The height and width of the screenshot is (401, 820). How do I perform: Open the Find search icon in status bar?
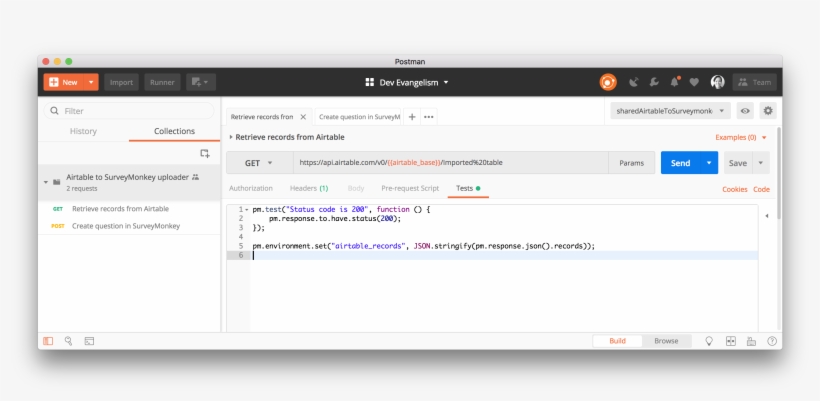point(69,341)
